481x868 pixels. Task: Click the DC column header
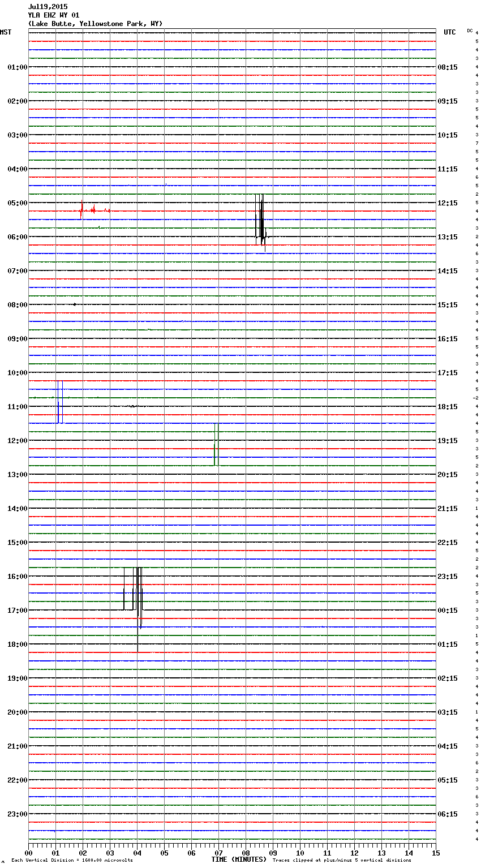click(x=470, y=31)
